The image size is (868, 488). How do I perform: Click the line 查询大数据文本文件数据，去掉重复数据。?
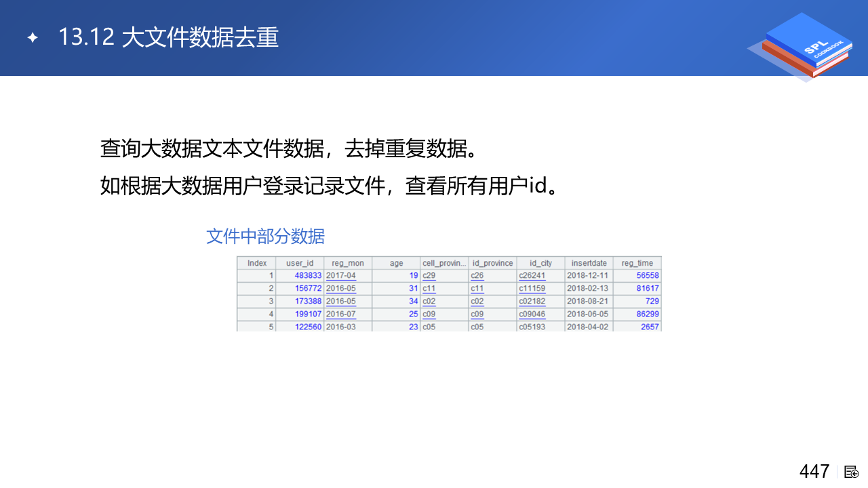289,148
